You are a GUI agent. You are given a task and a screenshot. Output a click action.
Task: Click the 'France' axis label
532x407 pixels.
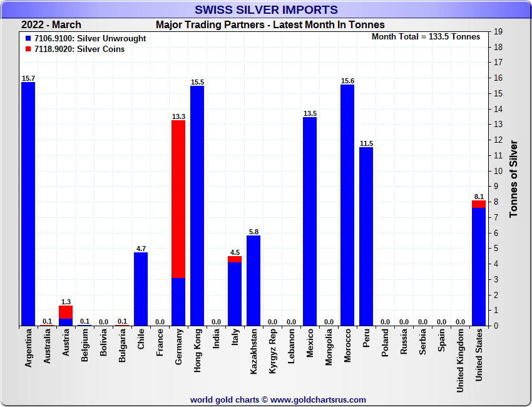160,343
